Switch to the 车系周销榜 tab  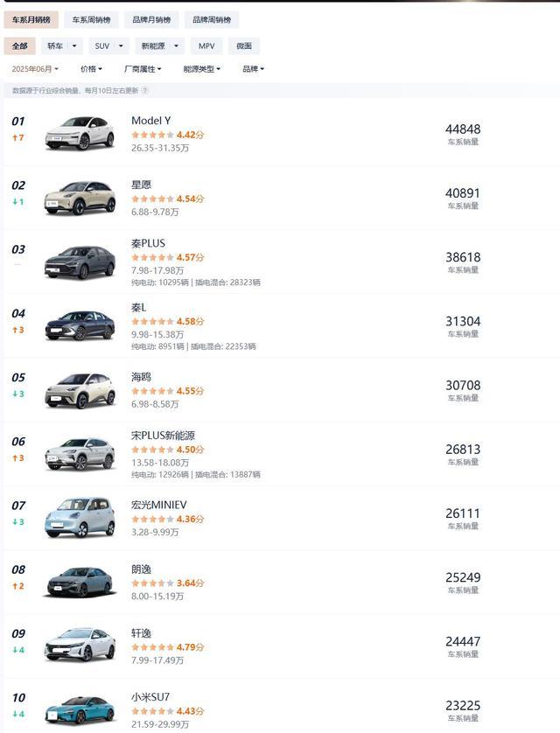tap(91, 19)
